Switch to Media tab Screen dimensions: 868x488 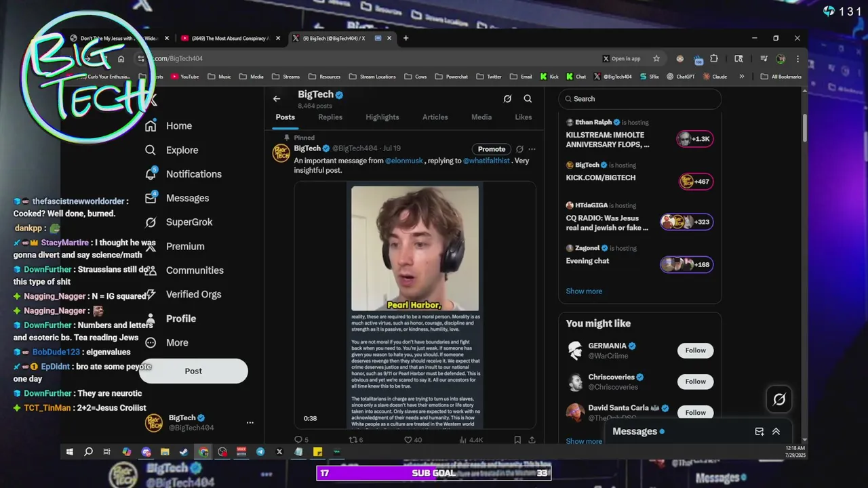click(481, 117)
